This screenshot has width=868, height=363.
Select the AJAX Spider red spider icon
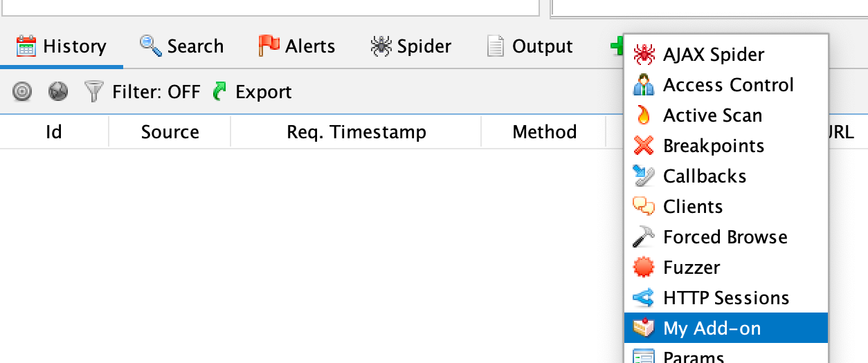pyautogui.click(x=644, y=55)
